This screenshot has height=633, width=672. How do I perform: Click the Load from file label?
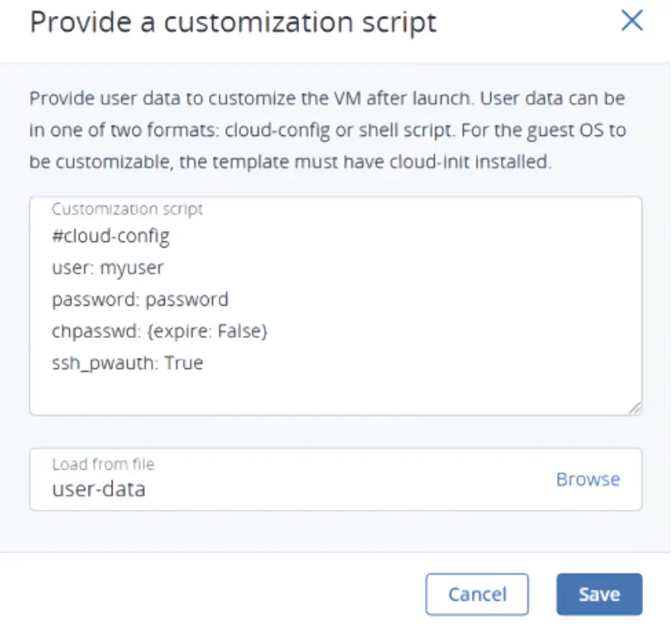(x=104, y=464)
